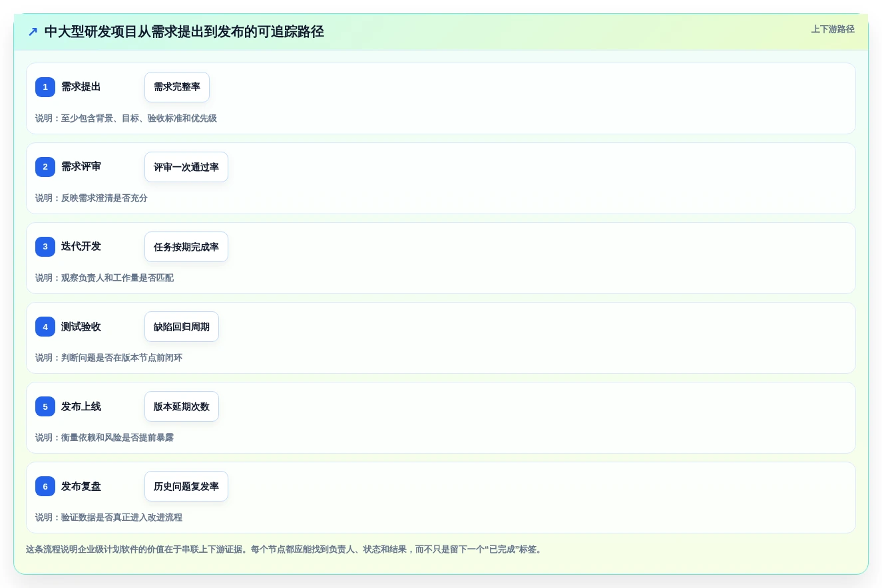Screen dimensions: 882x588
Task: Click the 迭代开发 step title
Action: tap(81, 247)
